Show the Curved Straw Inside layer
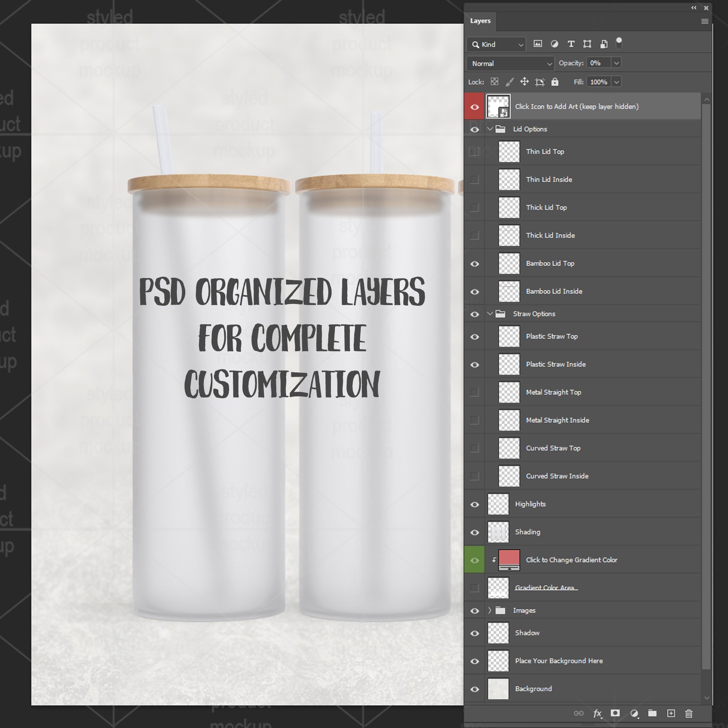 pyautogui.click(x=475, y=476)
